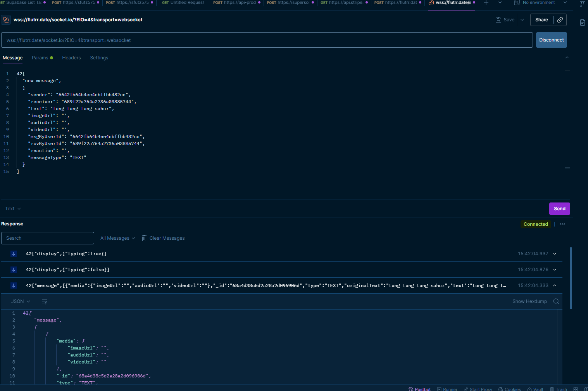Select the POST flutrr.dat request tab

point(398,3)
